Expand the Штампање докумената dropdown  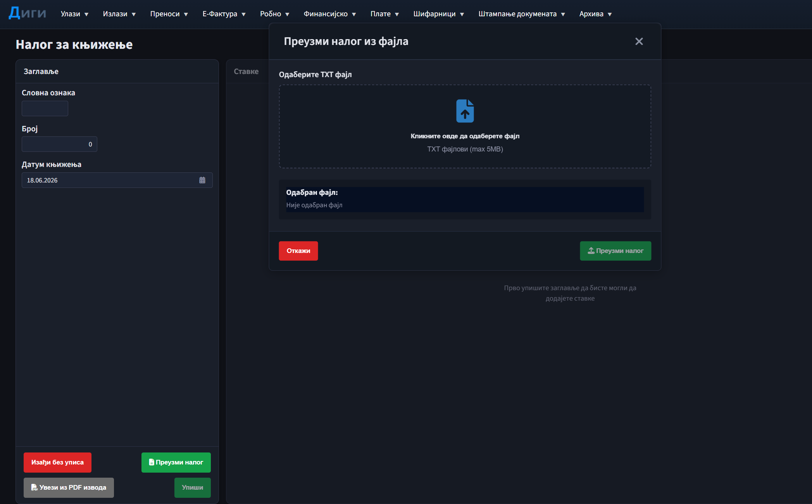(x=522, y=14)
